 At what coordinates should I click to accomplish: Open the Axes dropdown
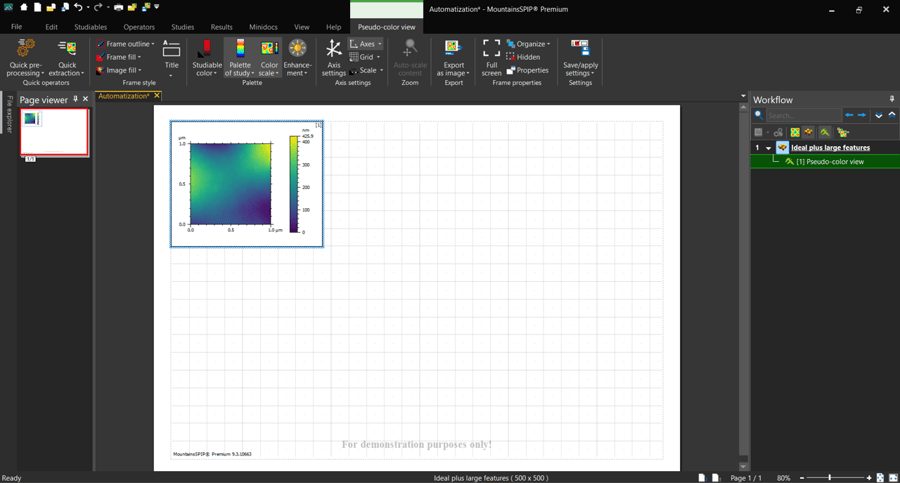coord(366,44)
